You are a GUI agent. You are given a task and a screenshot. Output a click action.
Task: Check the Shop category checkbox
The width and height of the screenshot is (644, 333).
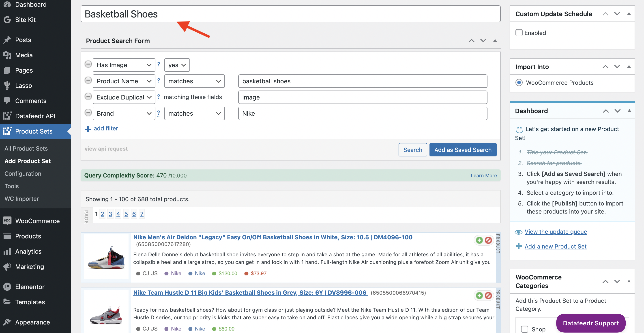click(524, 329)
